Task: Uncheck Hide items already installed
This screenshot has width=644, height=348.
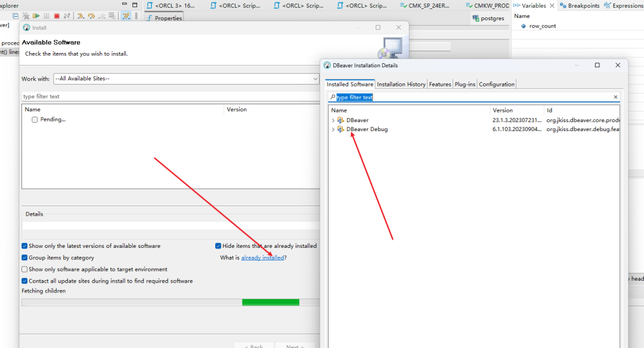Action: (218, 246)
